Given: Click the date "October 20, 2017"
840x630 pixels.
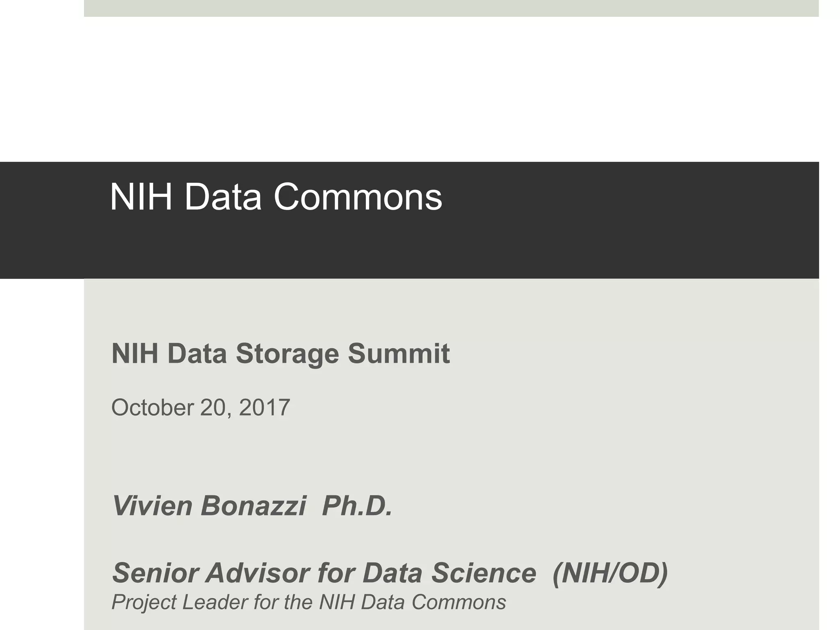Looking at the screenshot, I should [201, 407].
